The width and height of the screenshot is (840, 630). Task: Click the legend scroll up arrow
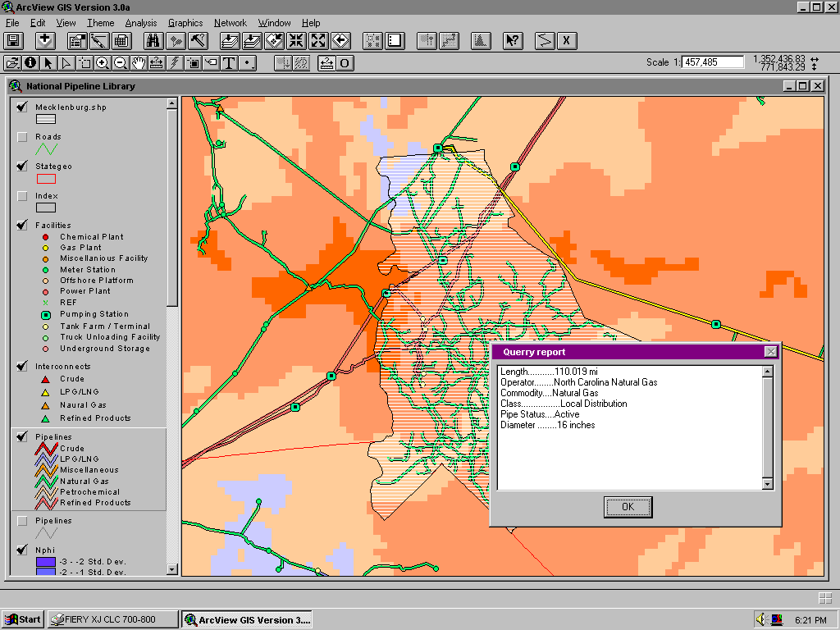(172, 103)
